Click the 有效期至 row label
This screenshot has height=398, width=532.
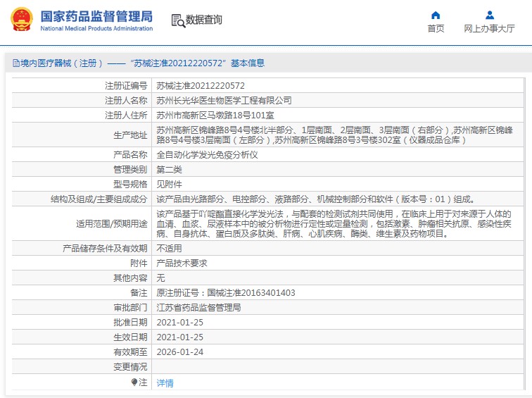130,352
